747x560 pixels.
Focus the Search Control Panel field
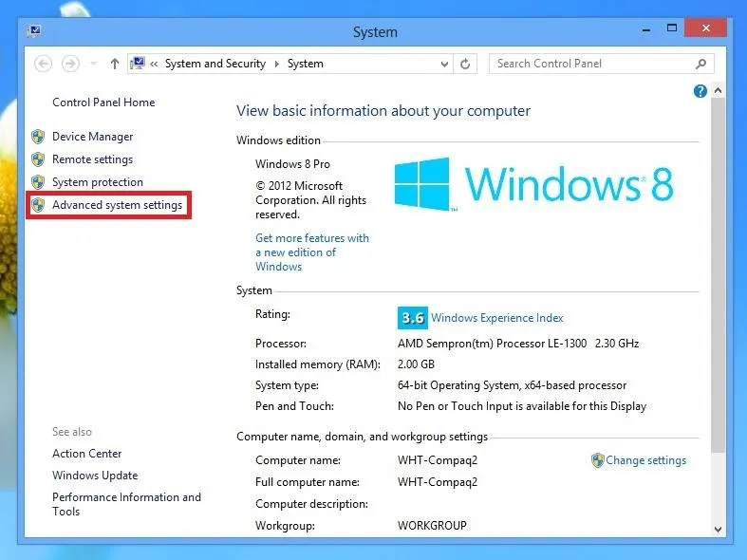point(601,64)
